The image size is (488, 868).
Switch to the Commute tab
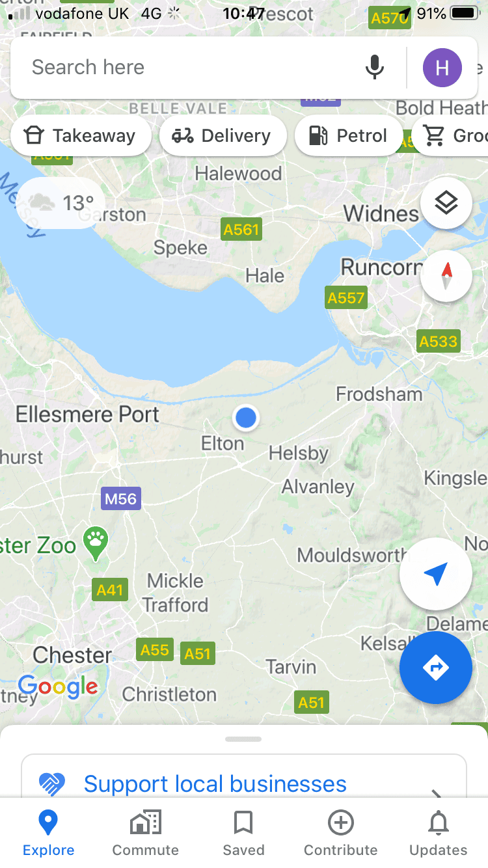[x=146, y=833]
